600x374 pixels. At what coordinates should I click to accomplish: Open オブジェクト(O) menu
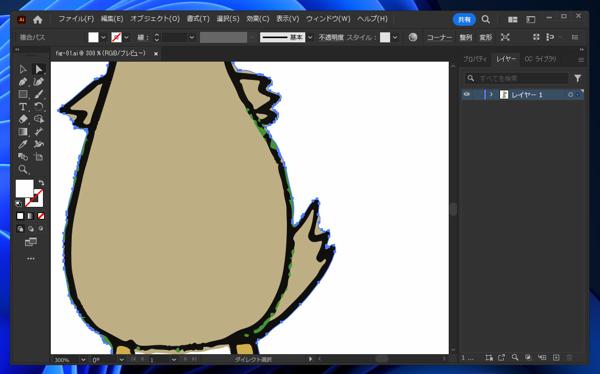point(155,19)
